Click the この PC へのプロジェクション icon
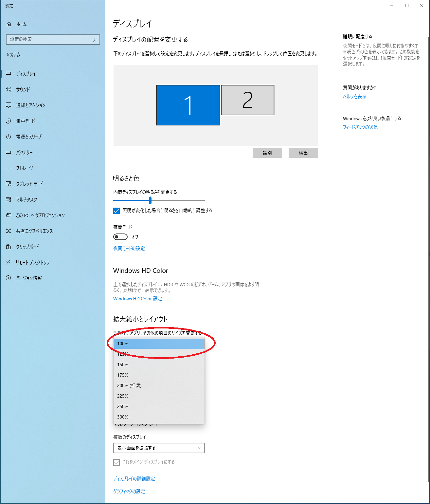The image size is (430, 504). click(9, 215)
